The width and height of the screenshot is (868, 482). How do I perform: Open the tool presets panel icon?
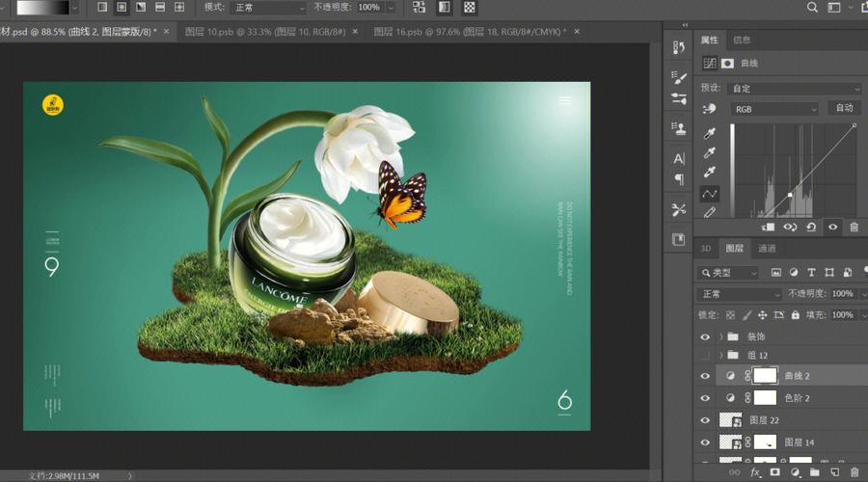[679, 210]
